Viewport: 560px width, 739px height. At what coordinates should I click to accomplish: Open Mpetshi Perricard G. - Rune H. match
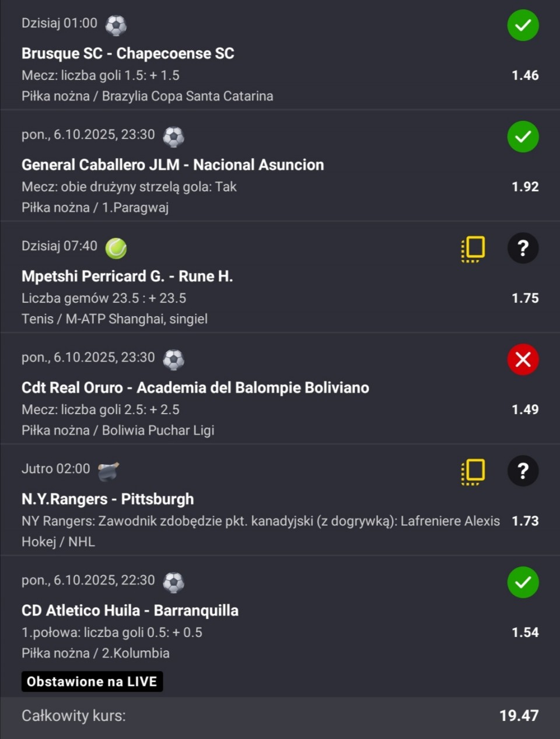point(127,276)
